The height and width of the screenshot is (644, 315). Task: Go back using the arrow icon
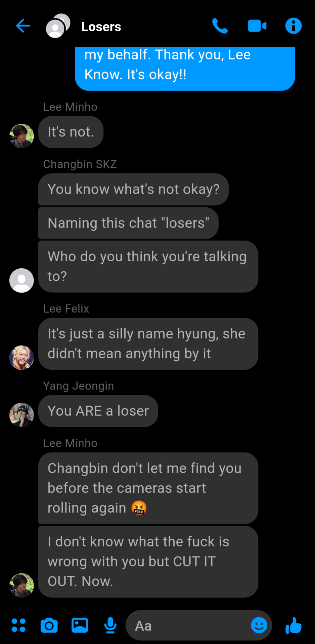(23, 26)
